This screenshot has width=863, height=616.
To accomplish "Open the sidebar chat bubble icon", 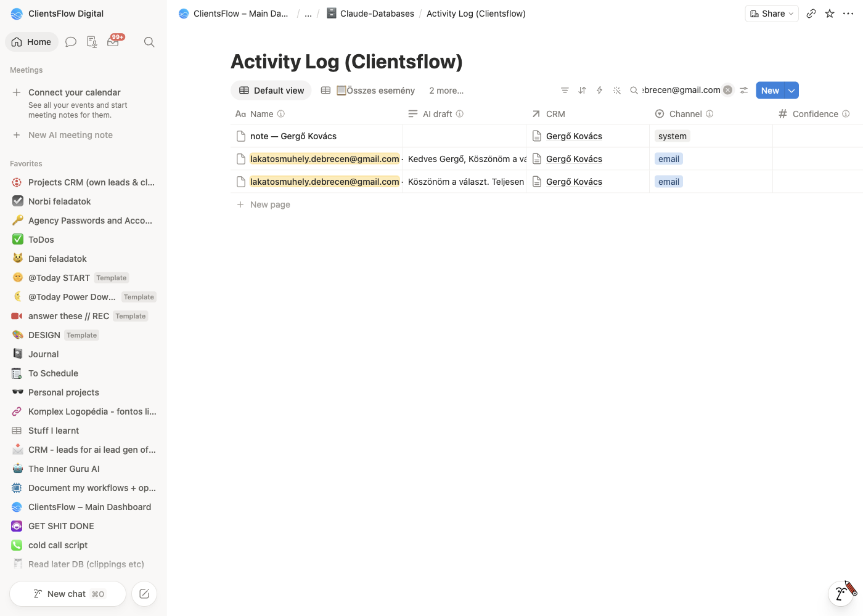I will (71, 42).
